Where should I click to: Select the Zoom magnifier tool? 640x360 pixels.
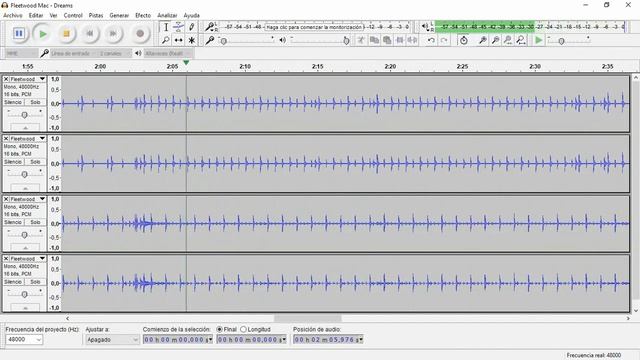(166, 40)
